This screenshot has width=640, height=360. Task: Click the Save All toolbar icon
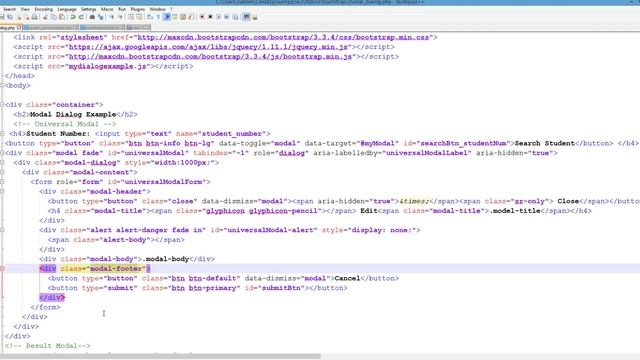(x=10, y=17)
